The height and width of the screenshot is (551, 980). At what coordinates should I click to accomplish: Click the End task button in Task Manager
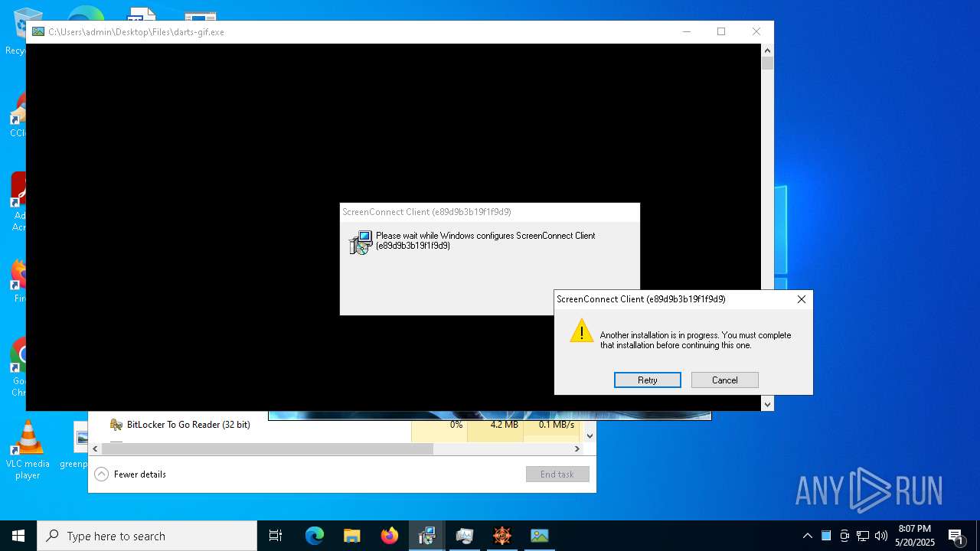point(557,474)
